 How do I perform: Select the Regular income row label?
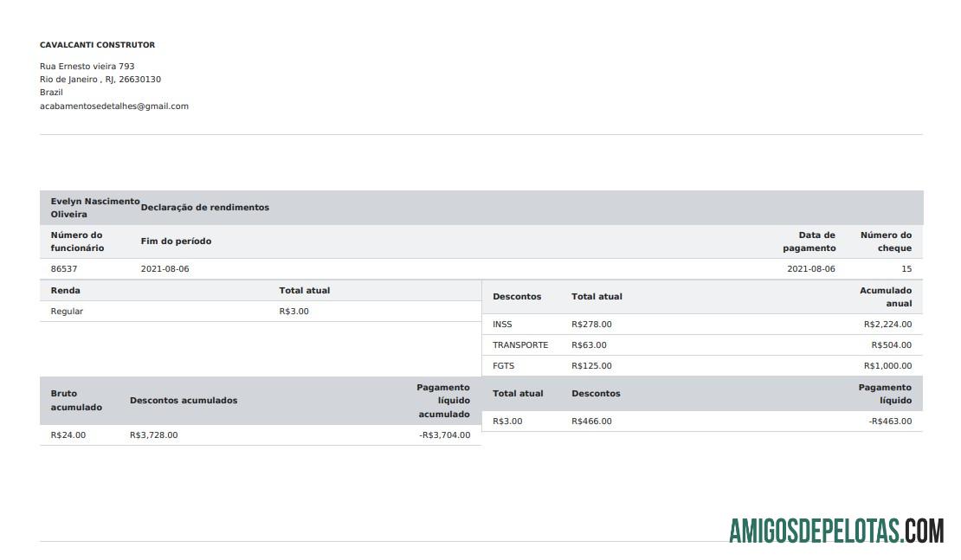tap(67, 312)
